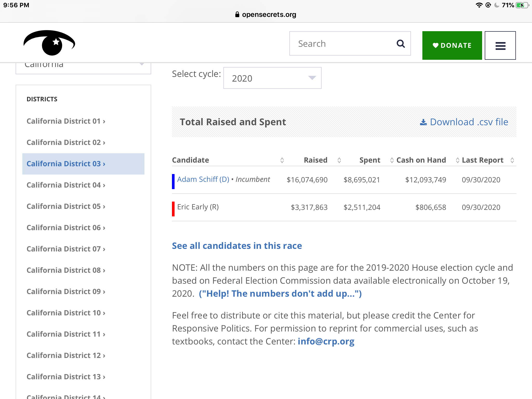The width and height of the screenshot is (532, 399).
Task: Open the Select cycle 2020 dropdown
Action: click(x=272, y=78)
